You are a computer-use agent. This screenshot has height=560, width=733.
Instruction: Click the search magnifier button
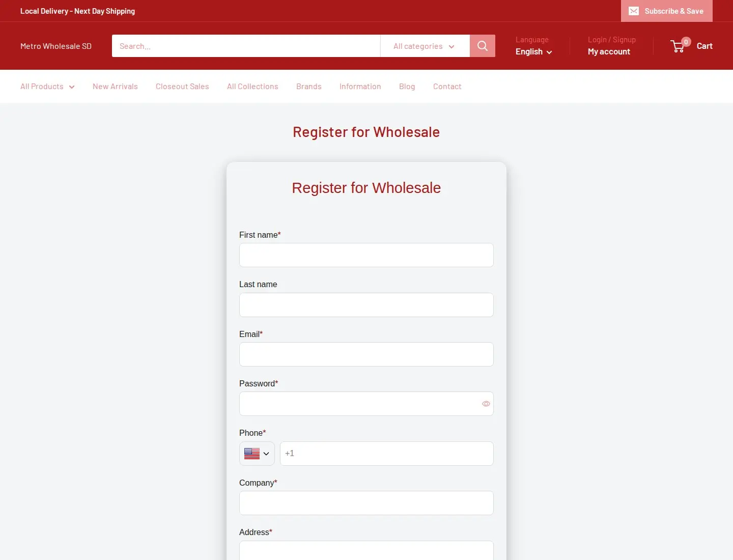[483, 46]
